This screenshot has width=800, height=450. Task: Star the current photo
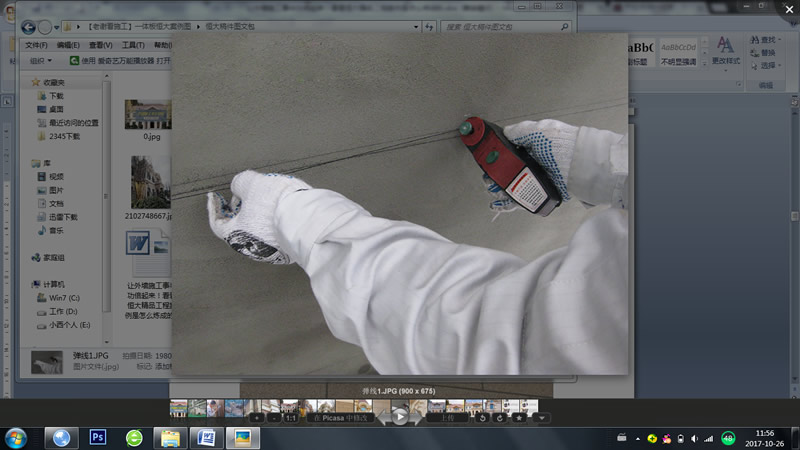tap(518, 417)
